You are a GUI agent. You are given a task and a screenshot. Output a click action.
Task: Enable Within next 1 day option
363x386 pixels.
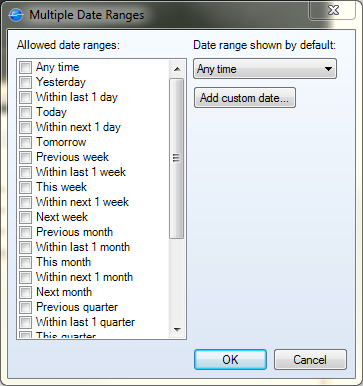25,127
